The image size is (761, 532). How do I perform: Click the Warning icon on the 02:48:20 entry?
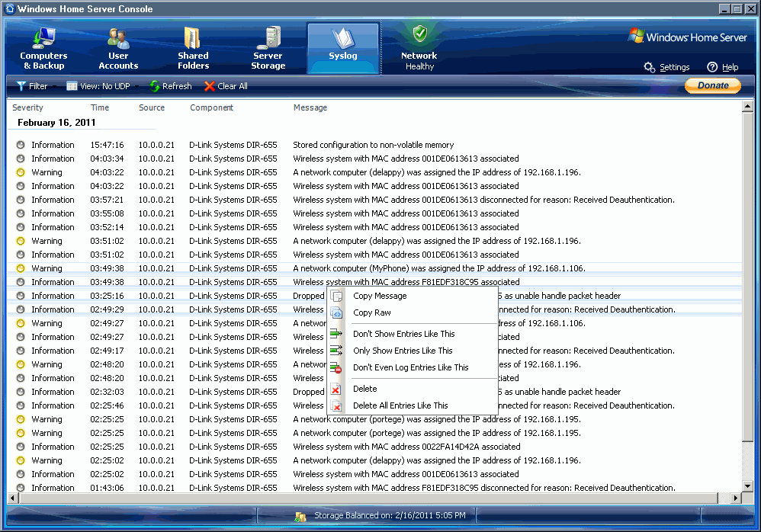tap(21, 364)
